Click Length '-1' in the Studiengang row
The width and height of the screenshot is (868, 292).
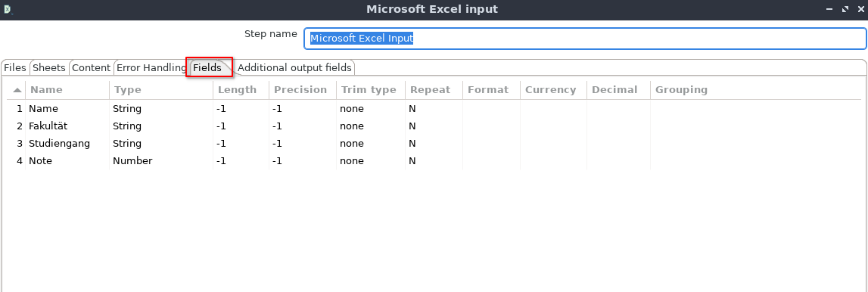click(241, 144)
